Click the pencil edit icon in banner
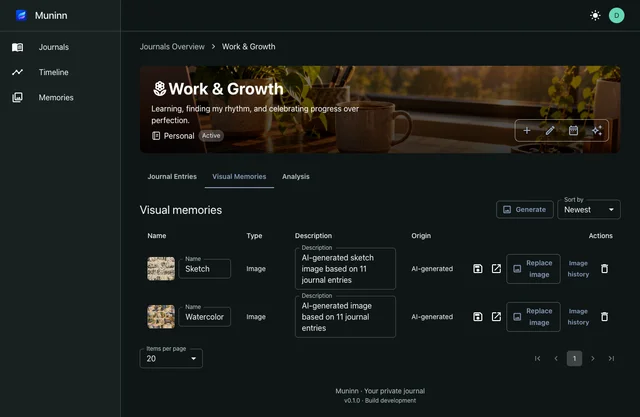640x417 pixels. 550,131
